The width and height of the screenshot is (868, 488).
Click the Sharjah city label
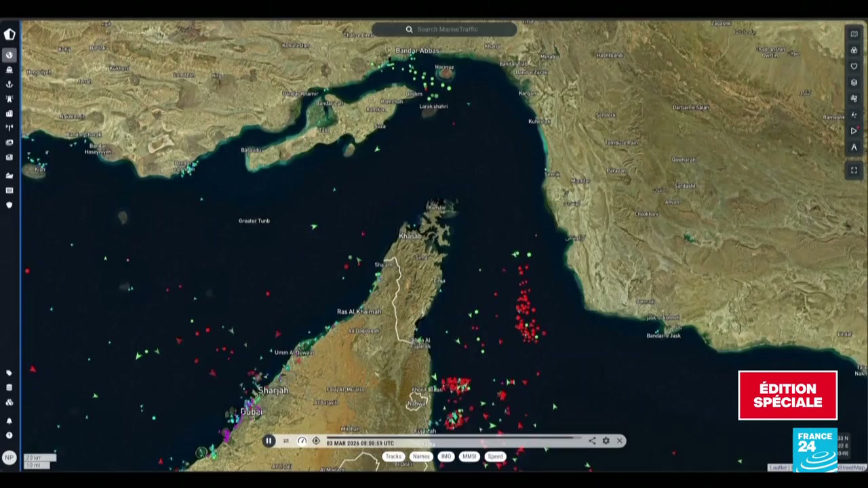click(x=273, y=390)
